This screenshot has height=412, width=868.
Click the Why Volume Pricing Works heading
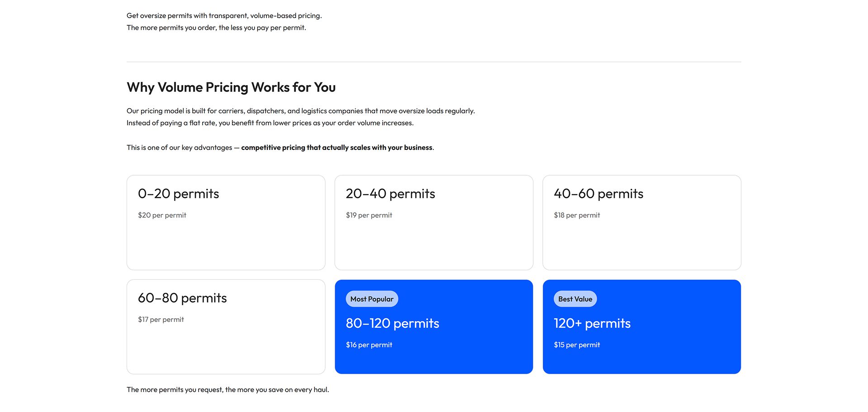pos(231,87)
